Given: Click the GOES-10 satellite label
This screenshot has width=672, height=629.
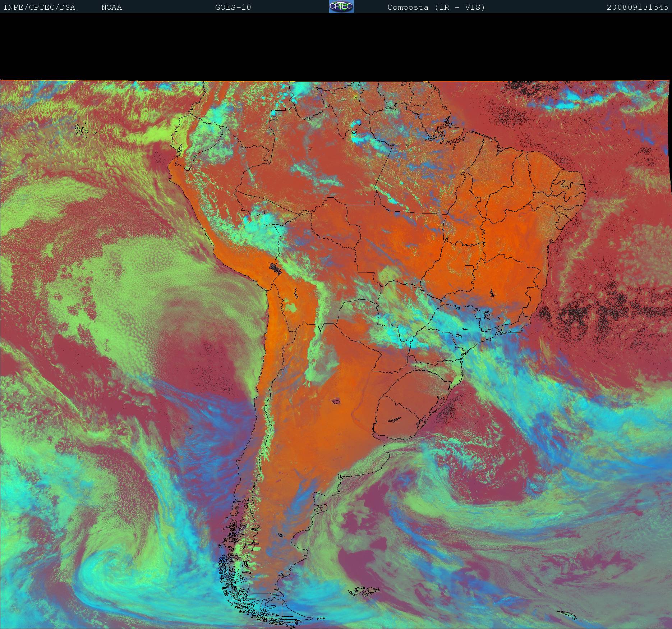Looking at the screenshot, I should tap(233, 8).
